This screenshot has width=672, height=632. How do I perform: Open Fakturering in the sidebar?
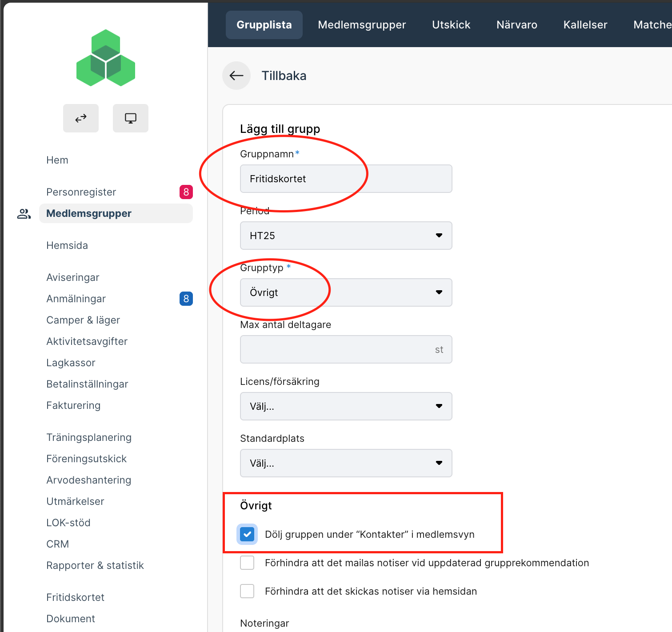click(73, 405)
